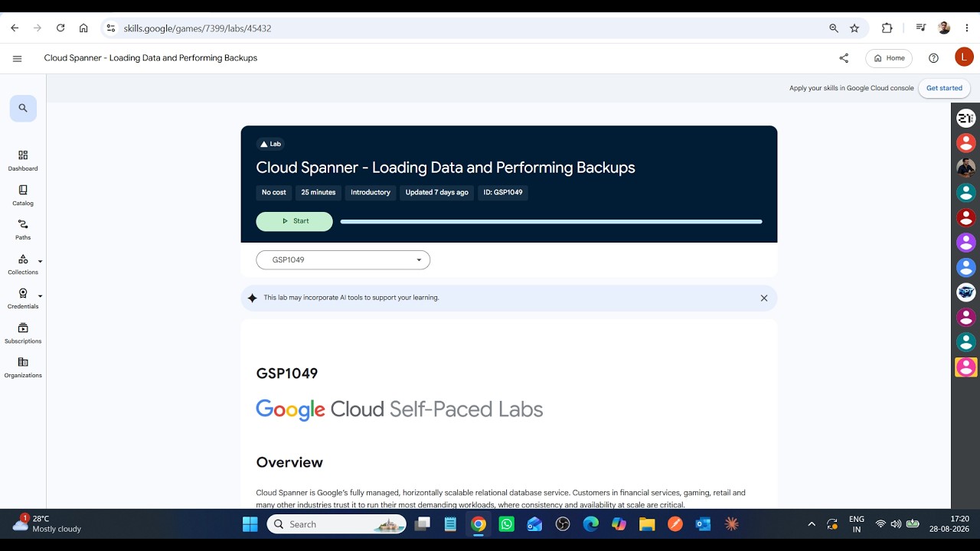Open the help question mark icon
The width and height of the screenshot is (980, 551).
[933, 58]
